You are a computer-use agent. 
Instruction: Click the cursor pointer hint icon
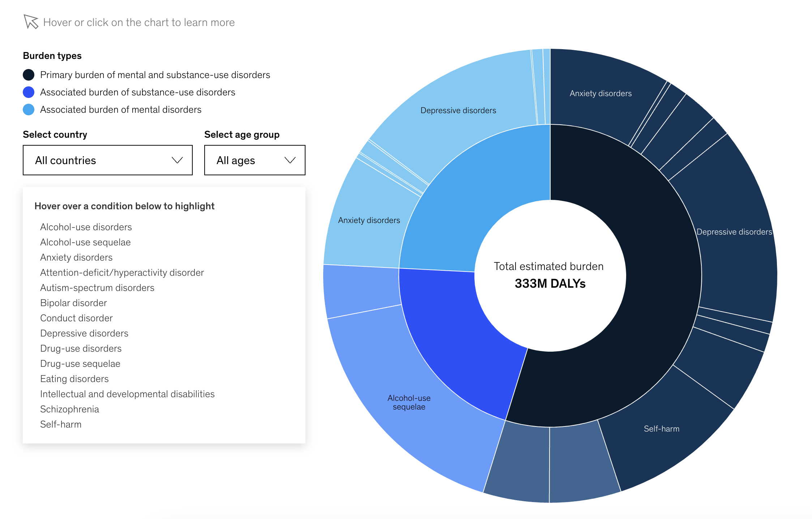pyautogui.click(x=31, y=22)
